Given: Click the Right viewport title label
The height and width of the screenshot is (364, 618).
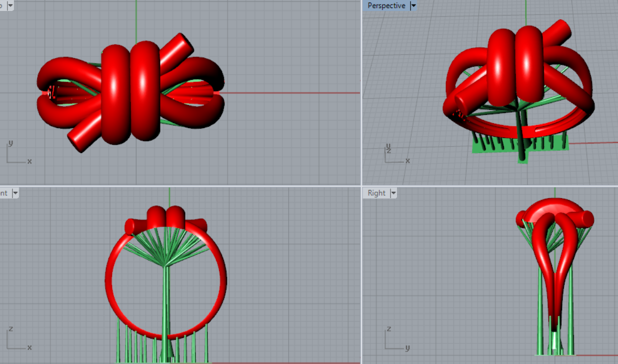Looking at the screenshot, I should (376, 193).
